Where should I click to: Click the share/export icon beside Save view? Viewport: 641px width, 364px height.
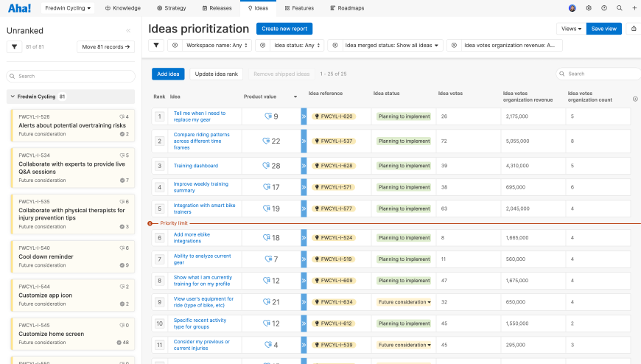pos(634,29)
